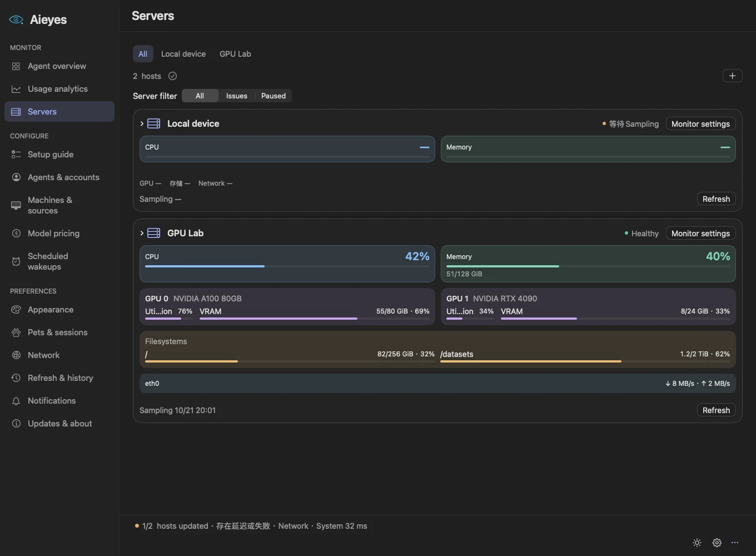The width and height of the screenshot is (756, 556).
Task: Open the Scheduled wakeups page
Action: point(59,261)
